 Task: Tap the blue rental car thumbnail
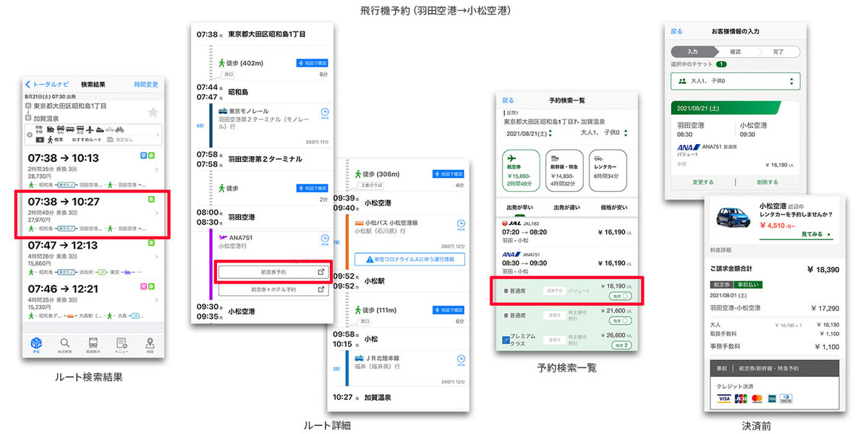coord(732,218)
